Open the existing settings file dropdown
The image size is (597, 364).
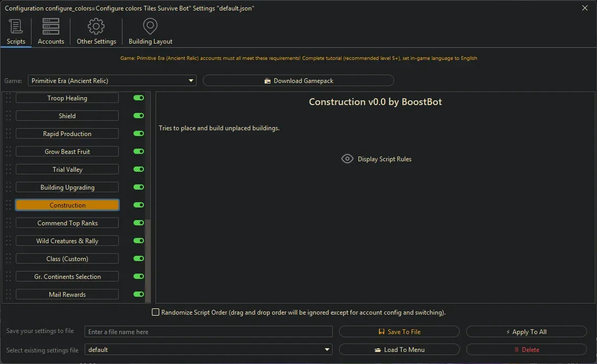click(327, 350)
